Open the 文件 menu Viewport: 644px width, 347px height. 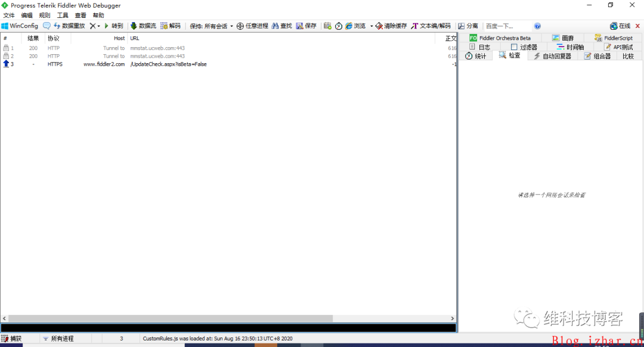point(8,15)
